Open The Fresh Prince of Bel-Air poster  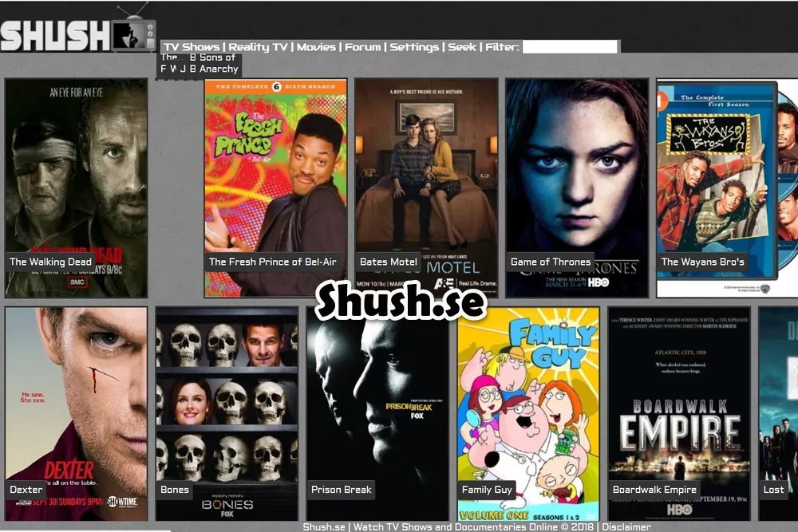click(275, 187)
